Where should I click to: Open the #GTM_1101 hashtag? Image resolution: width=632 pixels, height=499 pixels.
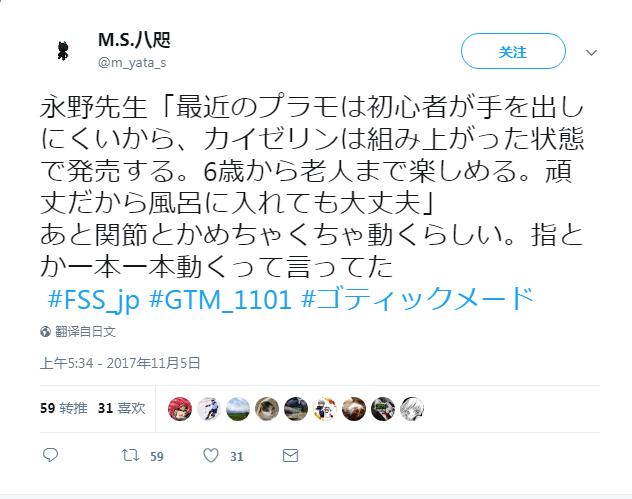pyautogui.click(x=220, y=299)
